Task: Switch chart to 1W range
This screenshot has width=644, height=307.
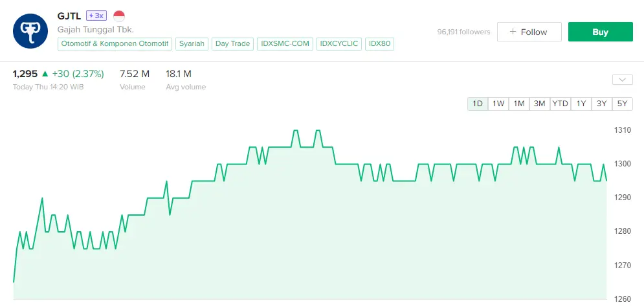Action: [x=498, y=104]
